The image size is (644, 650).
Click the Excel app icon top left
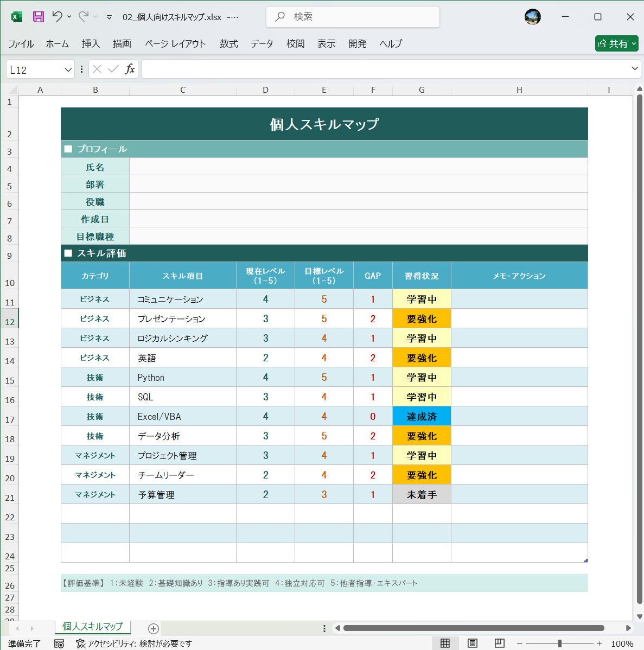coord(16,17)
